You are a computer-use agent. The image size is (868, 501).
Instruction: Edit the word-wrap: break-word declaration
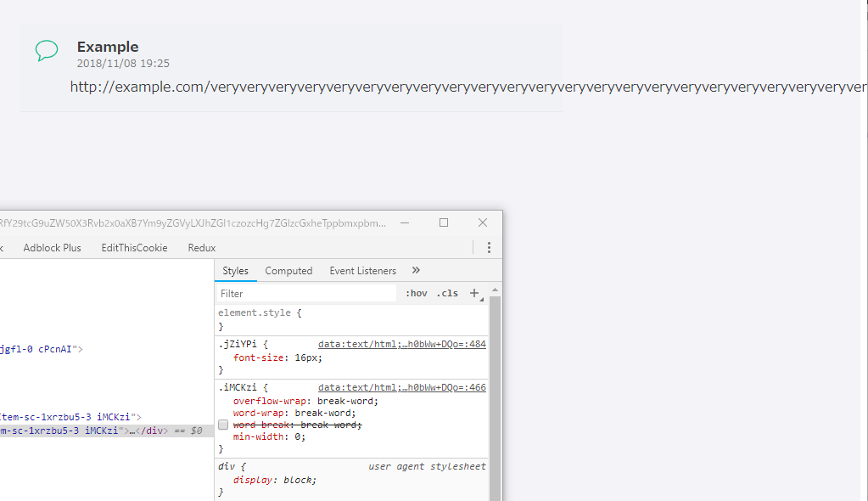click(x=294, y=413)
